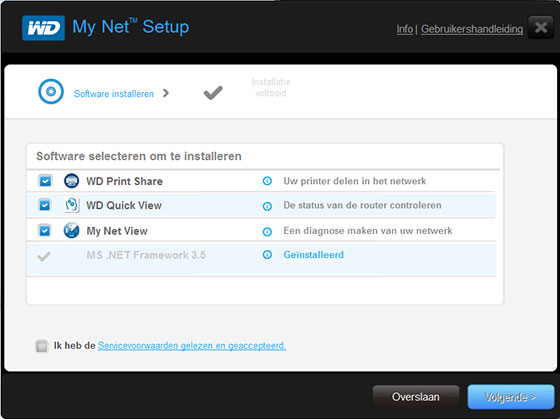
Task: Accept the Servicevoorwaarden checkbox
Action: pos(42,346)
